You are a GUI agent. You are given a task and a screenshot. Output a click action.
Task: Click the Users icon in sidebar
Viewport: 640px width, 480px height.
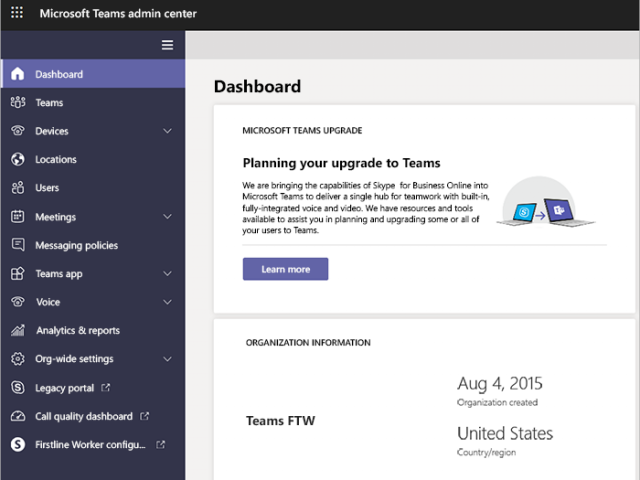pyautogui.click(x=17, y=188)
